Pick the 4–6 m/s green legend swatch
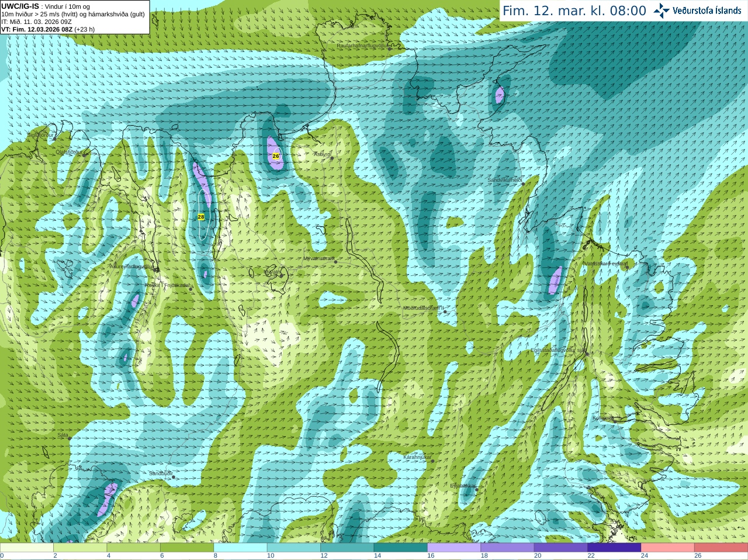This screenshot has height=560, width=748. [133, 548]
